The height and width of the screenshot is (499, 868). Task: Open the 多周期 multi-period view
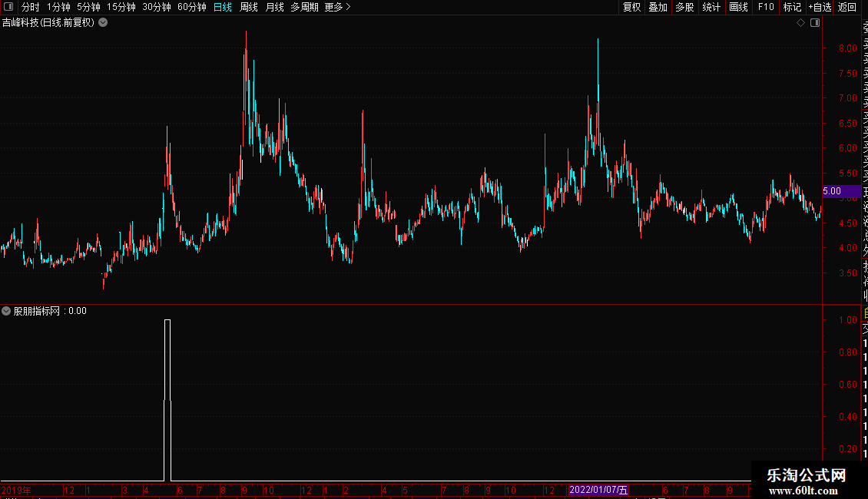[304, 7]
